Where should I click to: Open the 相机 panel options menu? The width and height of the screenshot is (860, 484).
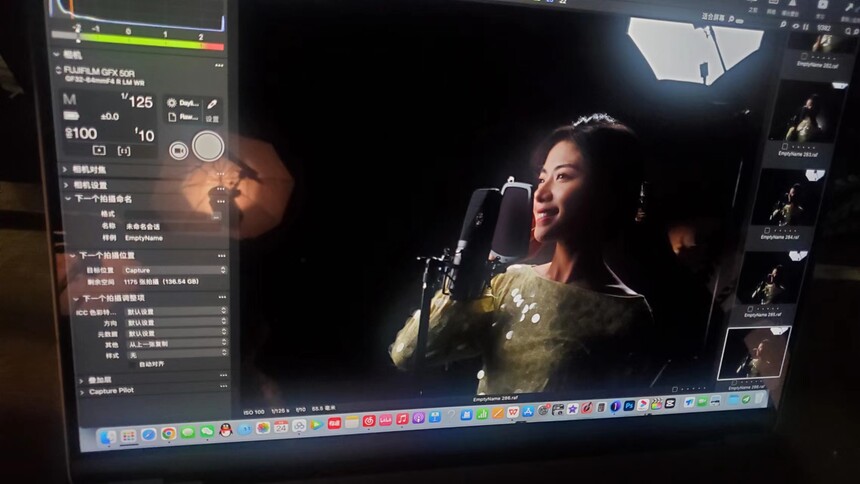pyautogui.click(x=219, y=65)
